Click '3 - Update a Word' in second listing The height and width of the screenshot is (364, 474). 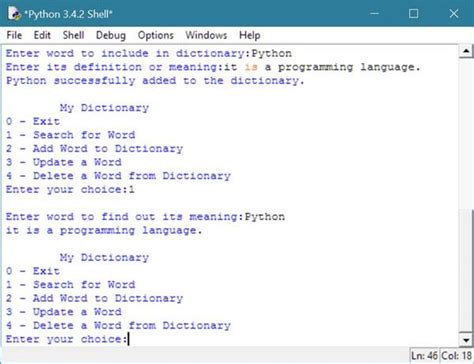tap(63, 312)
